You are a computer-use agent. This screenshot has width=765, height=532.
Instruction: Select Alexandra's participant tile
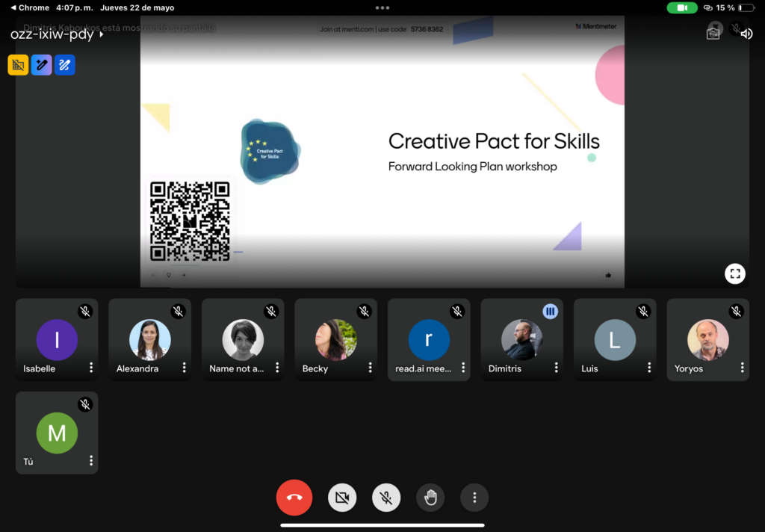pyautogui.click(x=149, y=340)
